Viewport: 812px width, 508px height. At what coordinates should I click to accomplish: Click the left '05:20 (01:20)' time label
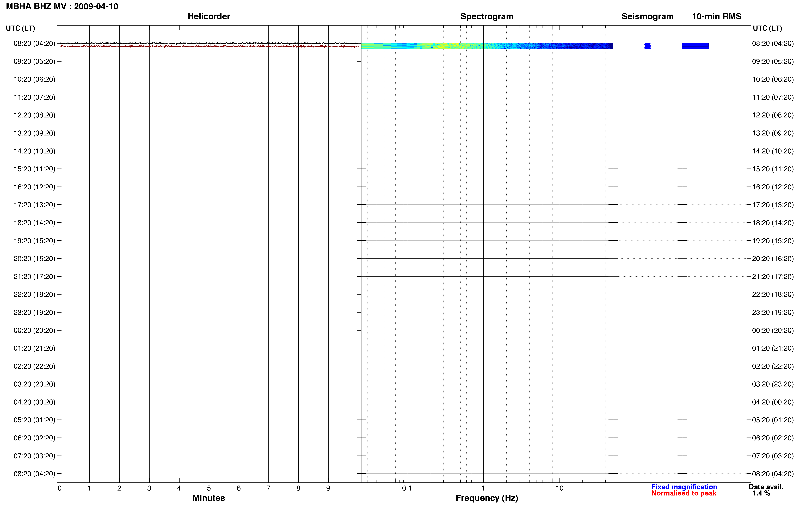point(35,420)
